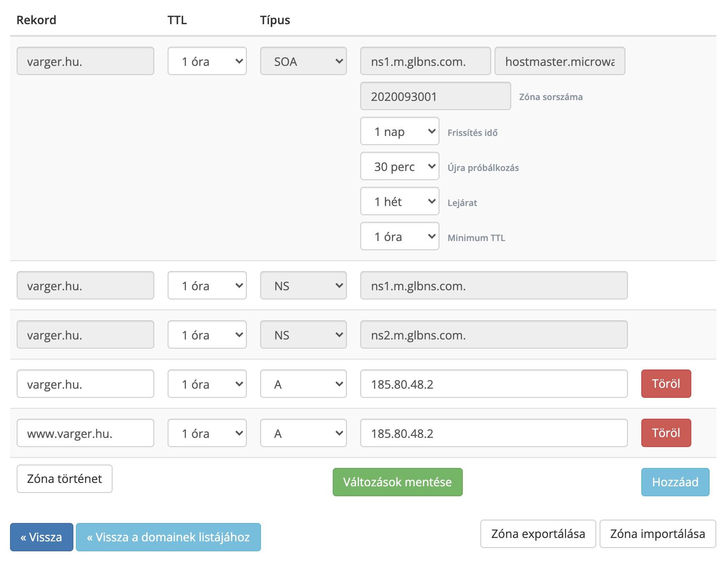728x563 pixels.
Task: Click the green 'Változások mentése' button
Action: tap(397, 482)
